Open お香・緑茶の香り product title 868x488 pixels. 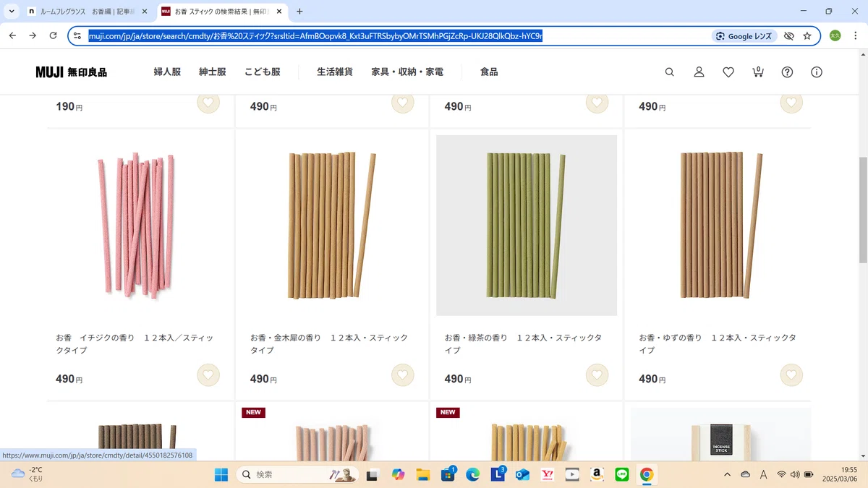(x=523, y=344)
